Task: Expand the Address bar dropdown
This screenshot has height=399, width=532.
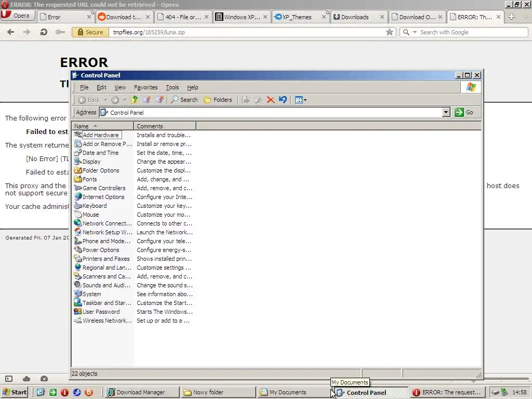Action: coord(446,112)
